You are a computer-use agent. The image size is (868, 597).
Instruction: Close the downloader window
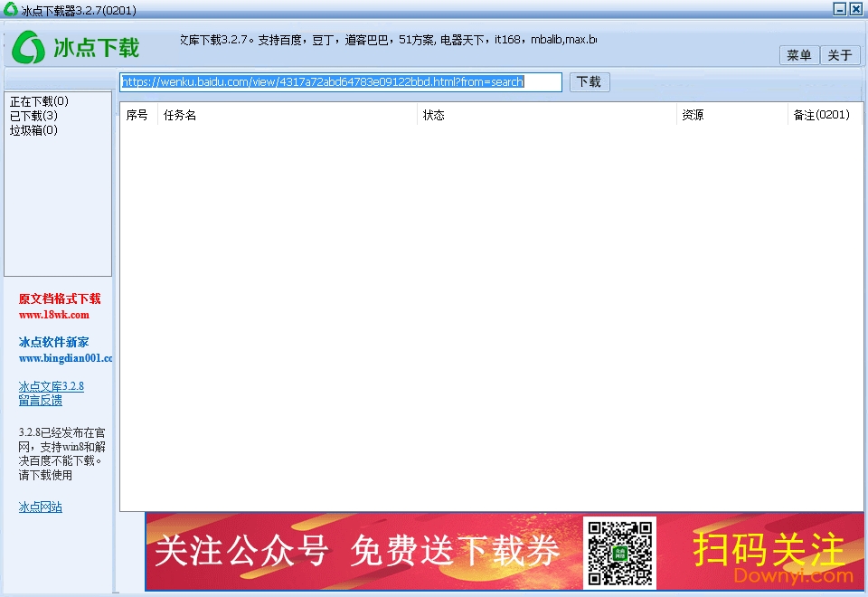[x=855, y=9]
